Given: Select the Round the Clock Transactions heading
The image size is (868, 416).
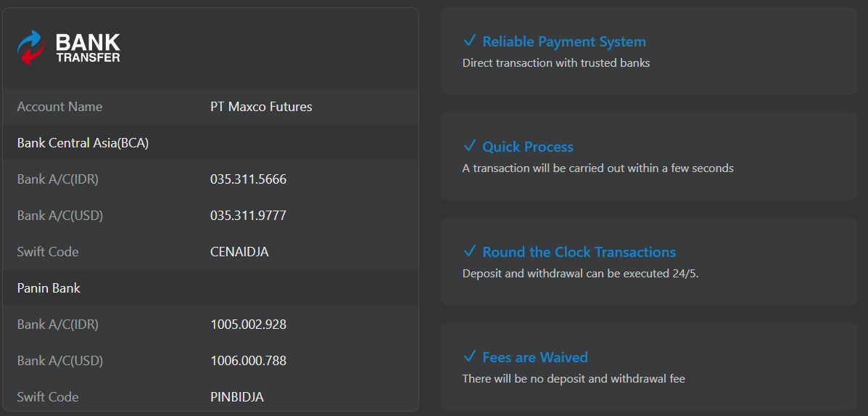Looking at the screenshot, I should 579,252.
